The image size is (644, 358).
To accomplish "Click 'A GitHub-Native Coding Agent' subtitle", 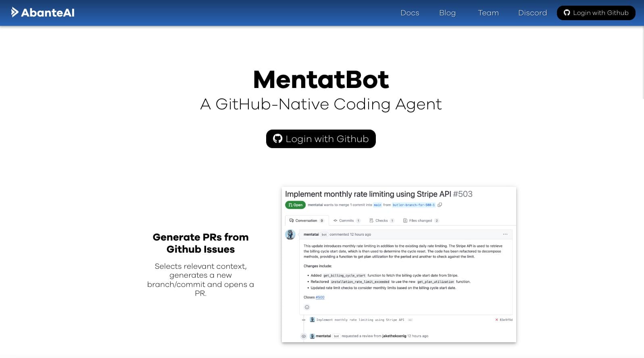I will [x=321, y=104].
